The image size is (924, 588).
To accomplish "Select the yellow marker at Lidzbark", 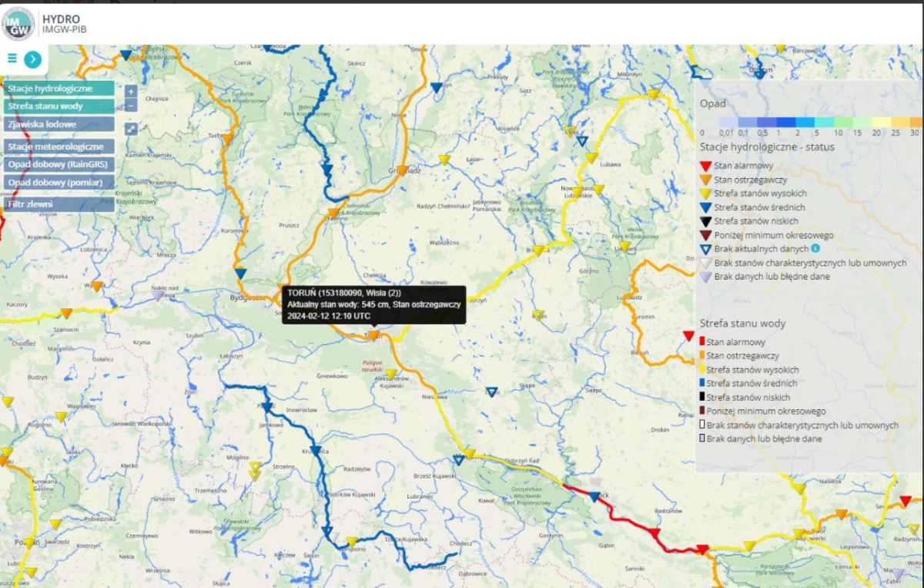I will 624,247.
